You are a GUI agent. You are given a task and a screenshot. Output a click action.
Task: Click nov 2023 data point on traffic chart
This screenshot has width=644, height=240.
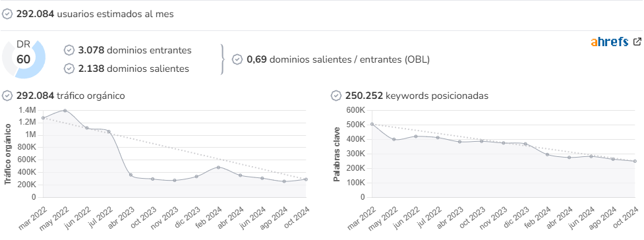pos(175,181)
